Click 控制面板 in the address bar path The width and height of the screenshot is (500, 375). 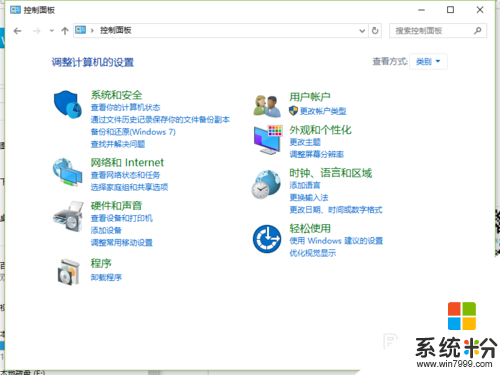116,30
